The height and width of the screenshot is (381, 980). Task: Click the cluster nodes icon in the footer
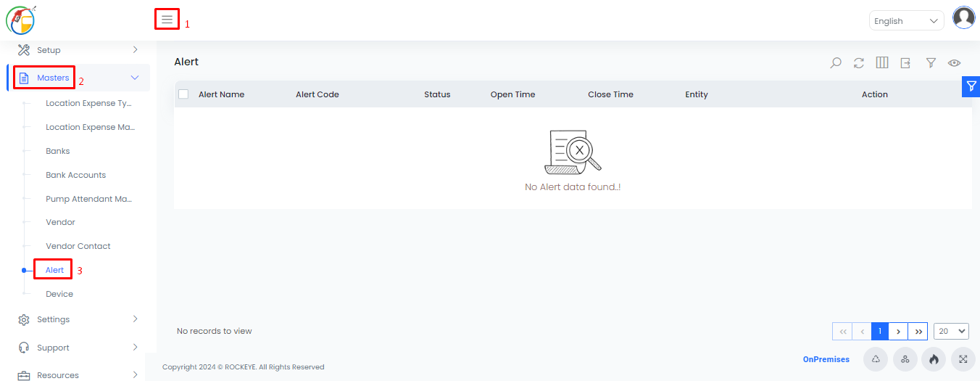(905, 359)
